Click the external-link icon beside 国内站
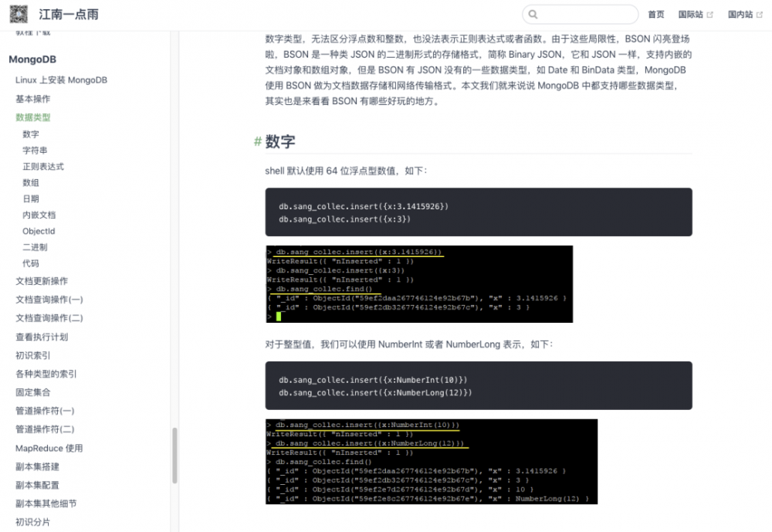772x532 pixels. pos(760,13)
